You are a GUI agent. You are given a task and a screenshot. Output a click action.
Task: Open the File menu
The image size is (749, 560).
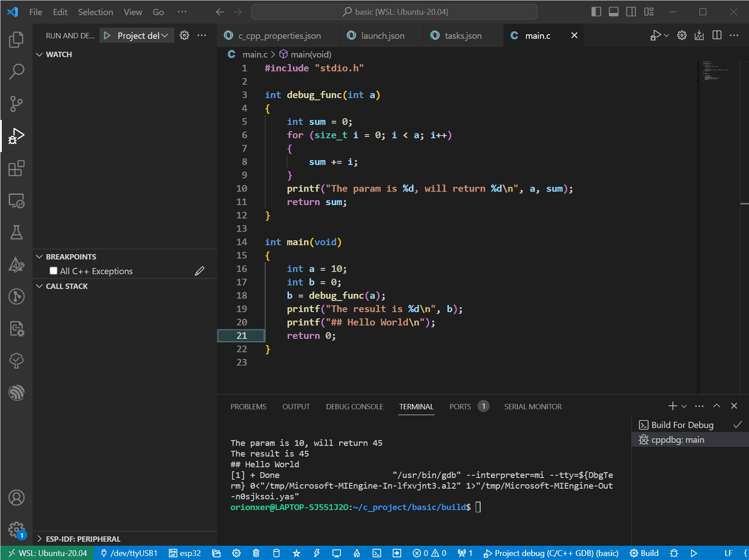36,12
